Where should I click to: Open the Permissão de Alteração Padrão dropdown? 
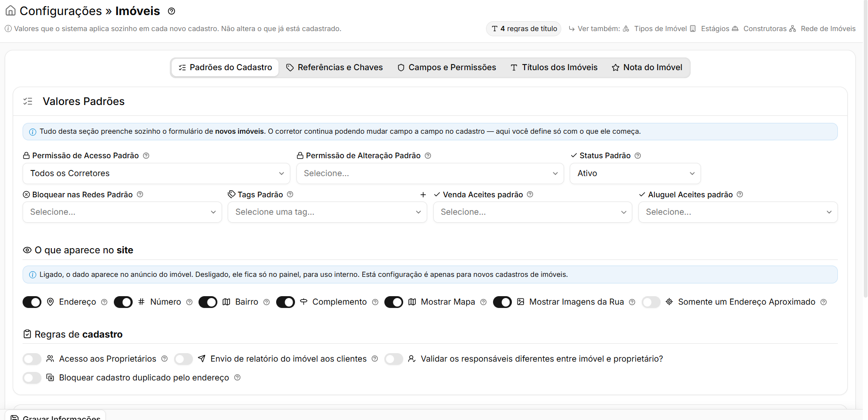coord(430,173)
